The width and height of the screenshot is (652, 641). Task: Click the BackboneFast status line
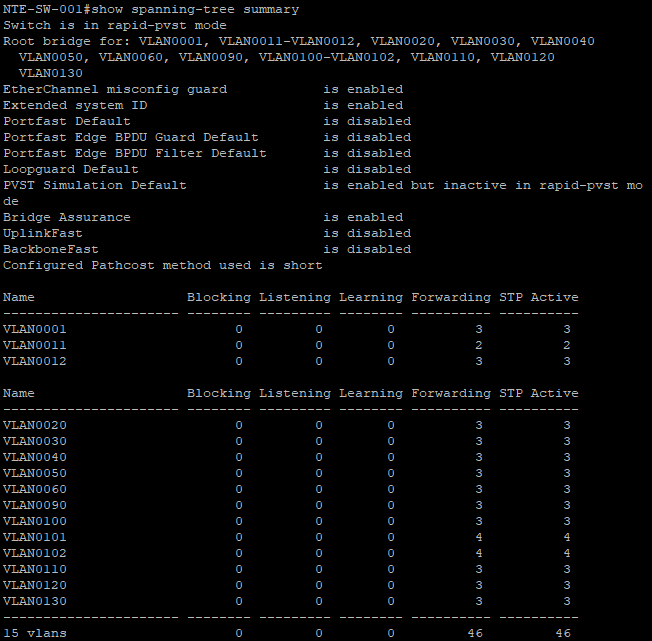[207, 249]
